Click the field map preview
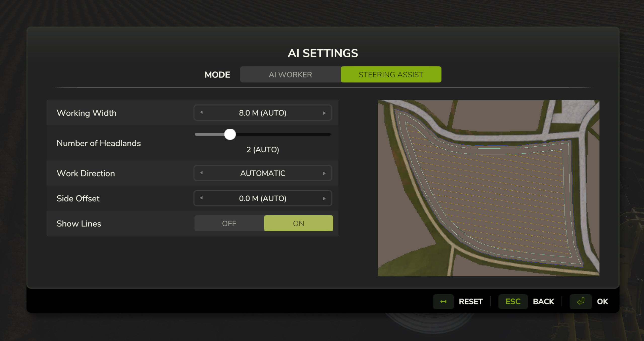Screen dimensions: 644x341 click(489, 188)
